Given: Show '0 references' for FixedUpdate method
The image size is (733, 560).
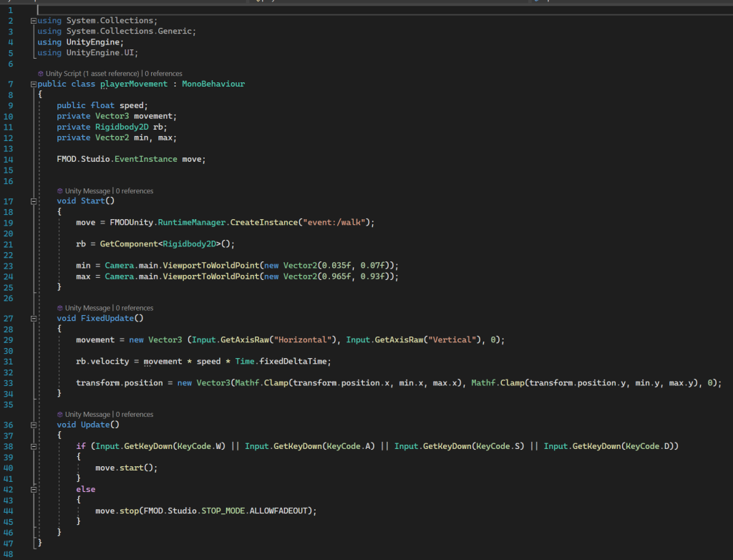Looking at the screenshot, I should [x=135, y=308].
